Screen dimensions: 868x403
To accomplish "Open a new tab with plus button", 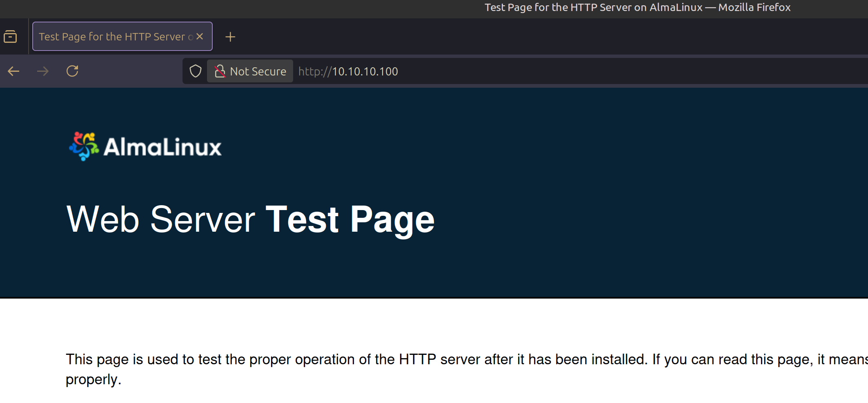I will [x=230, y=37].
